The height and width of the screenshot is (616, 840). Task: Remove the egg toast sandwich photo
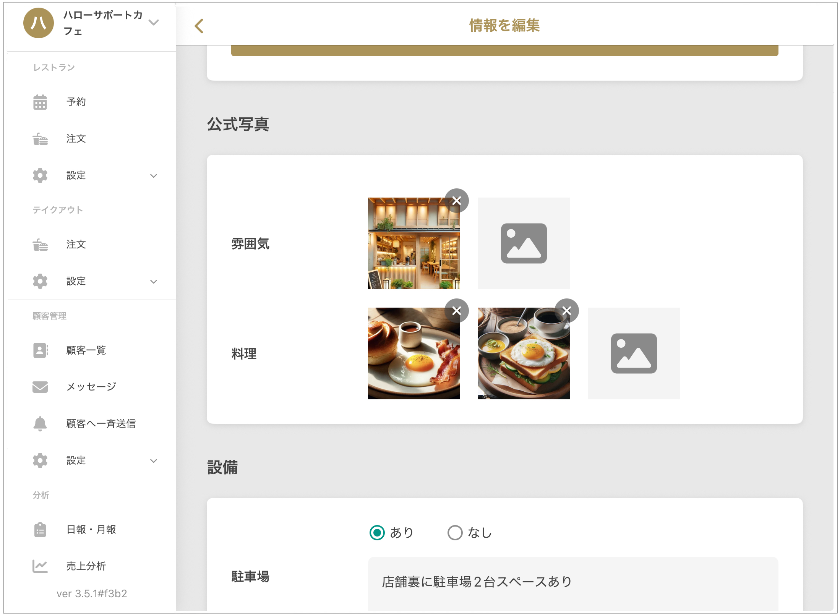coord(566,311)
